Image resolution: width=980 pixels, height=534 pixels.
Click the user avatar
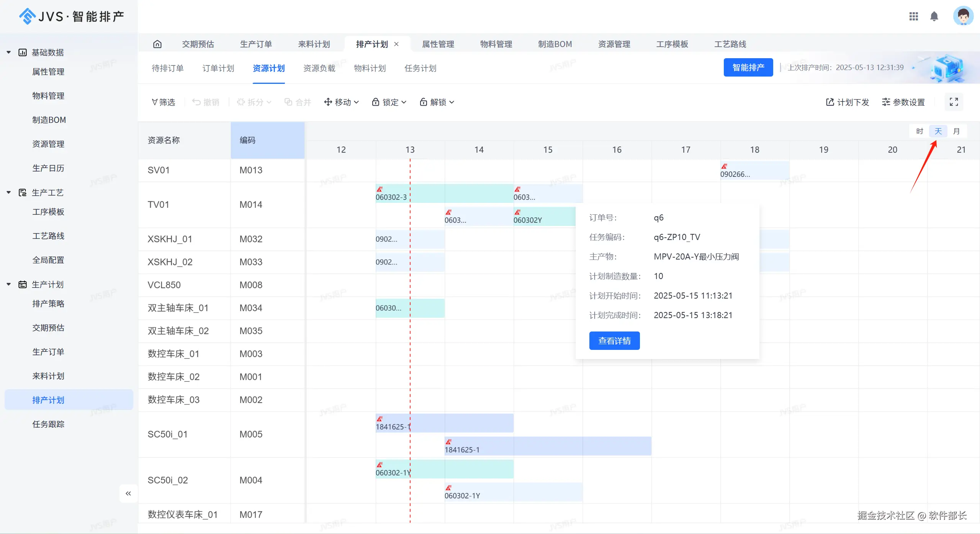tap(963, 16)
